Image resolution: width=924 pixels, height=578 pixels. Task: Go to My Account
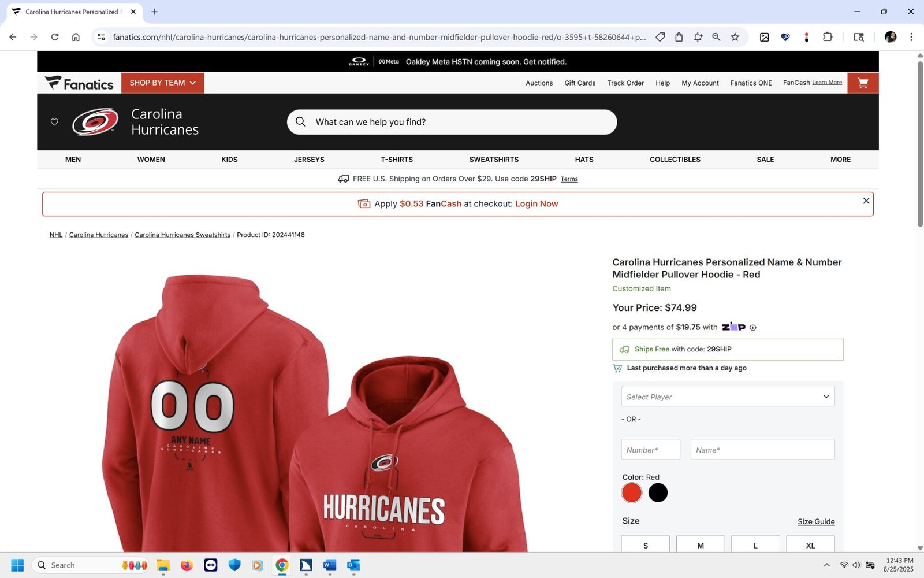pos(700,83)
